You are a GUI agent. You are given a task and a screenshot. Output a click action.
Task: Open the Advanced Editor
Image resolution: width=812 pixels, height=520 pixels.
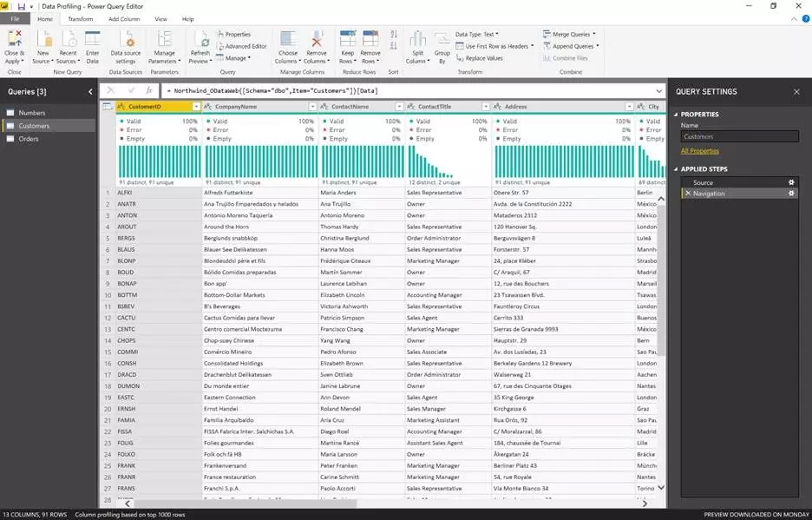click(x=241, y=46)
